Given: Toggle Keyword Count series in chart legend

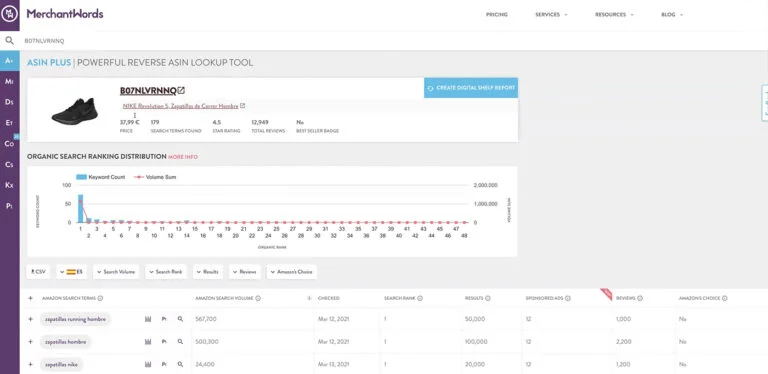Looking at the screenshot, I should pos(100,177).
